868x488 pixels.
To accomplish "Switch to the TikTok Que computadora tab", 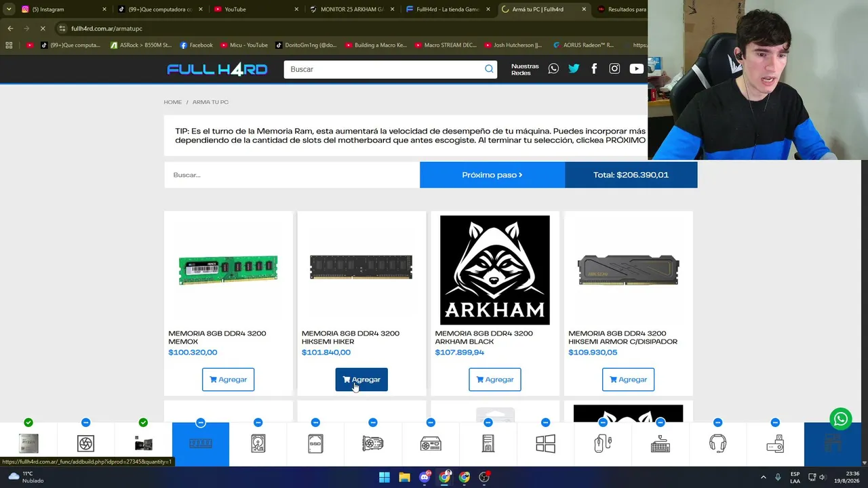I will click(x=160, y=9).
